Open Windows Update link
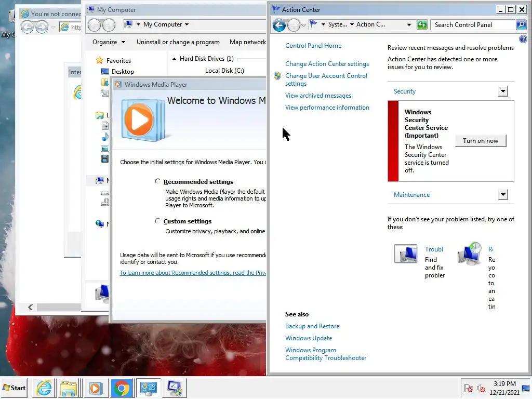532x399 pixels. (x=309, y=338)
